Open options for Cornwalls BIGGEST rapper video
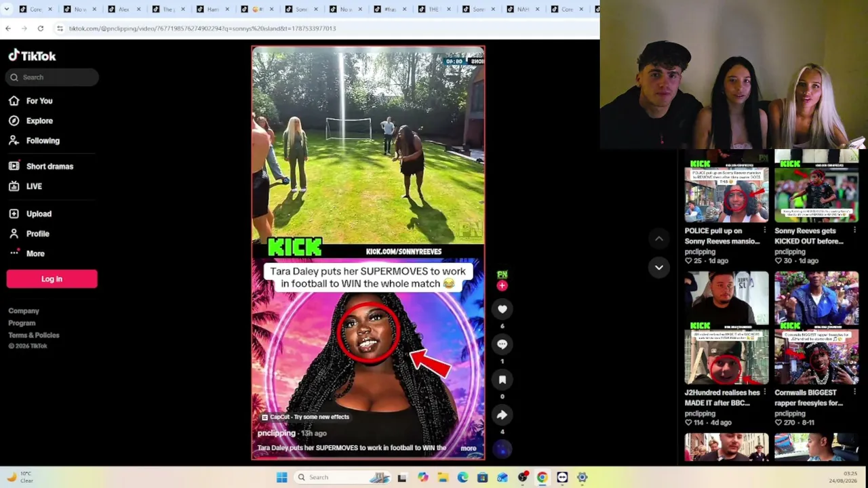 click(854, 392)
